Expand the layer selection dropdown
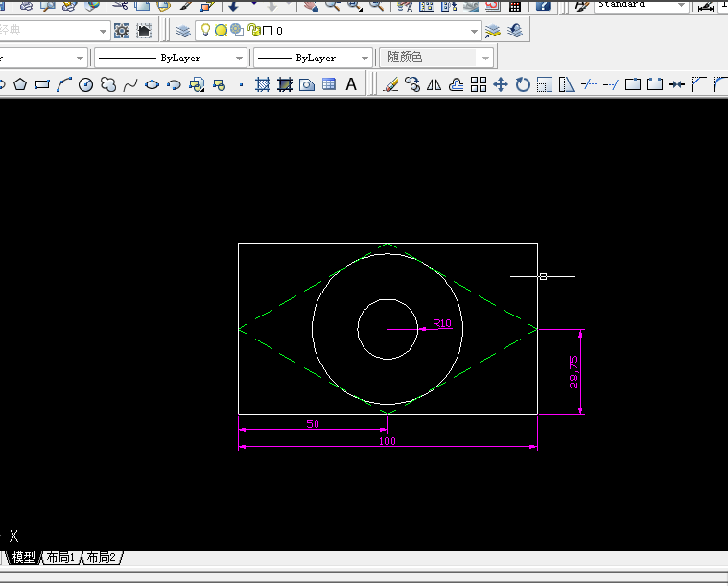This screenshot has width=728, height=586. click(x=473, y=31)
